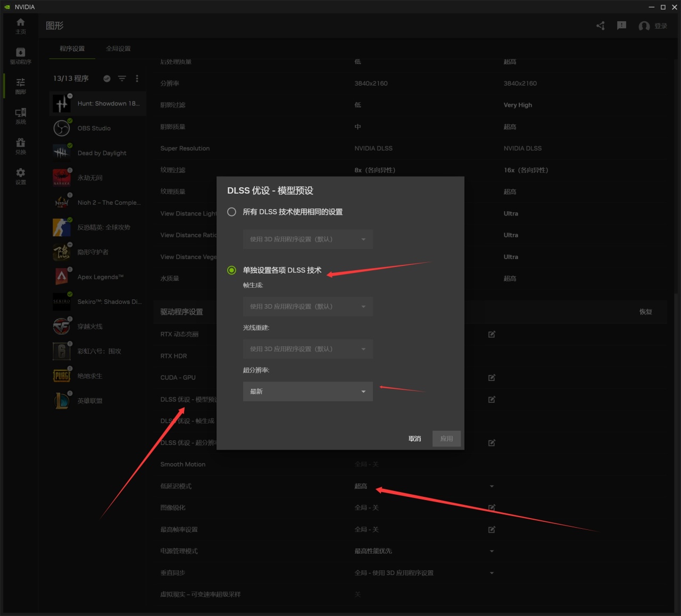
Task: Click Very High shadow filter value
Action: [x=518, y=105]
